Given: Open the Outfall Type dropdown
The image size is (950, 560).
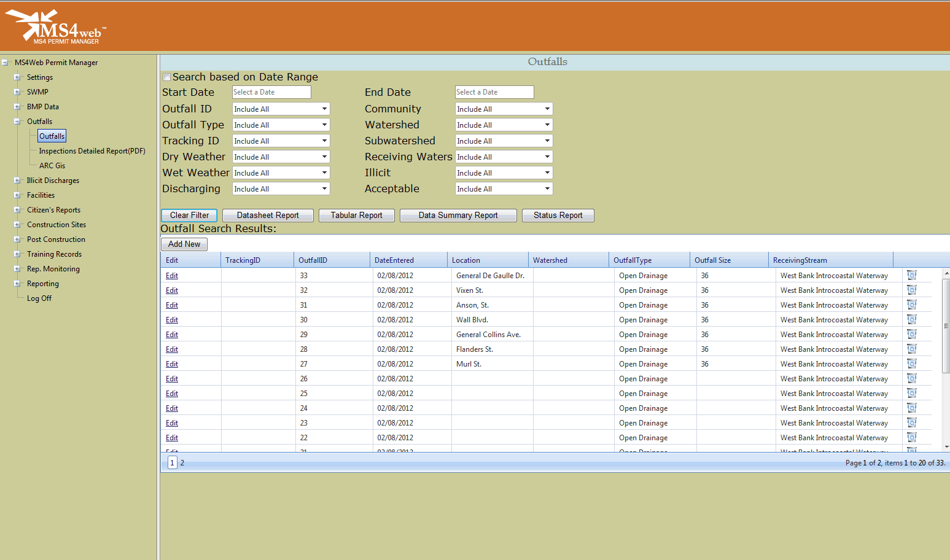Looking at the screenshot, I should [x=281, y=125].
